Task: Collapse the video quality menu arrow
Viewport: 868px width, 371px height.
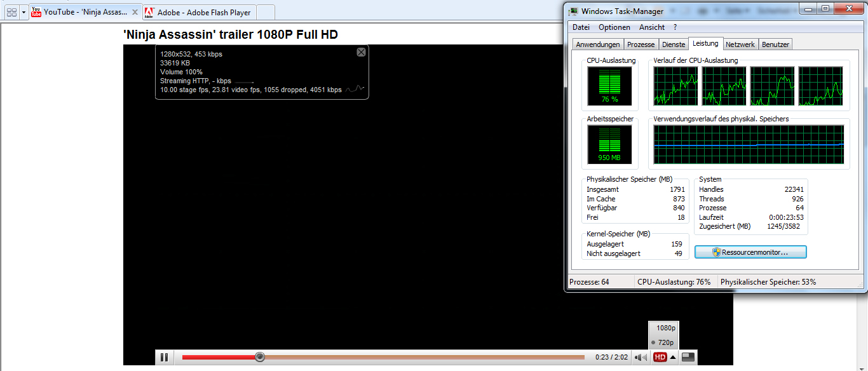Action: click(x=673, y=357)
